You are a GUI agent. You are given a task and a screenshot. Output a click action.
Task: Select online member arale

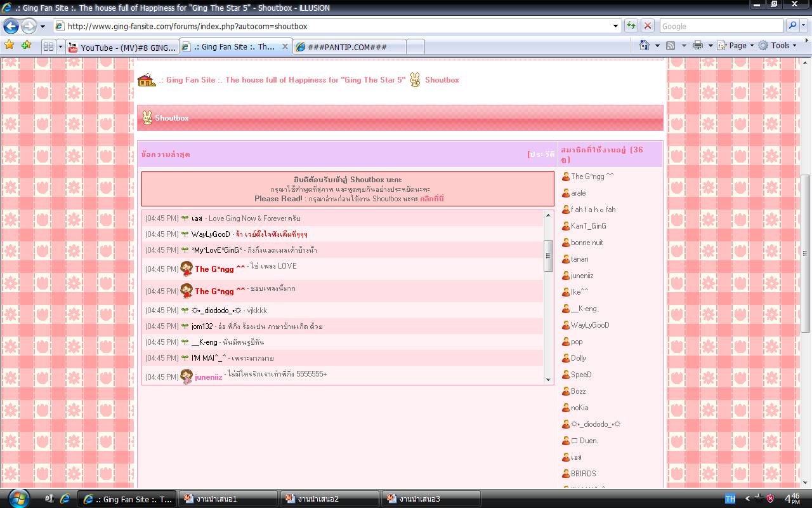coord(578,193)
